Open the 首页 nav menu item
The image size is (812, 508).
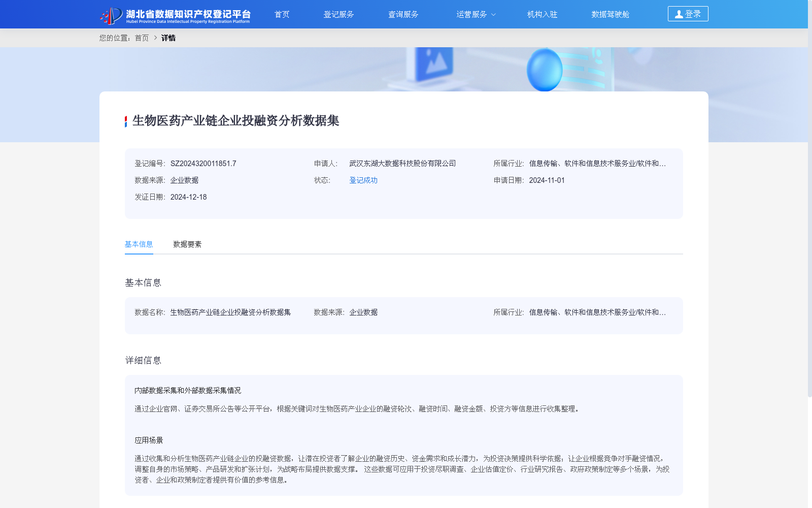(282, 14)
